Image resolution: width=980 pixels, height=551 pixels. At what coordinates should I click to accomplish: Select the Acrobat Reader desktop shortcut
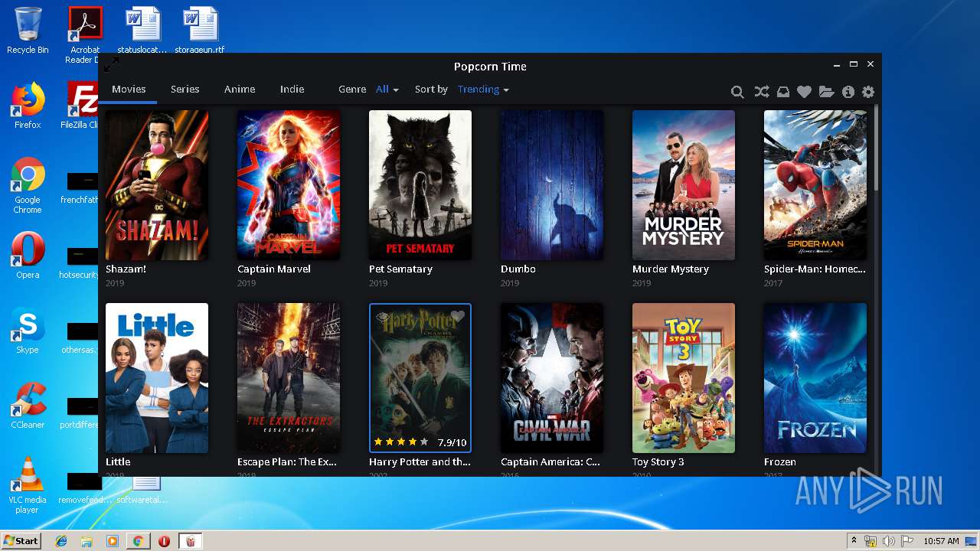(x=85, y=35)
